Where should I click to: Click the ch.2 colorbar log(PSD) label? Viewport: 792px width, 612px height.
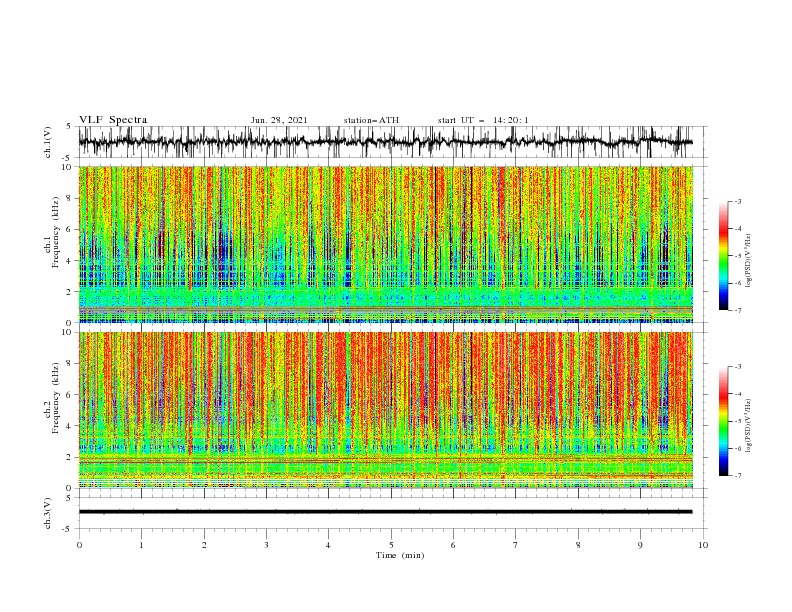tap(748, 426)
